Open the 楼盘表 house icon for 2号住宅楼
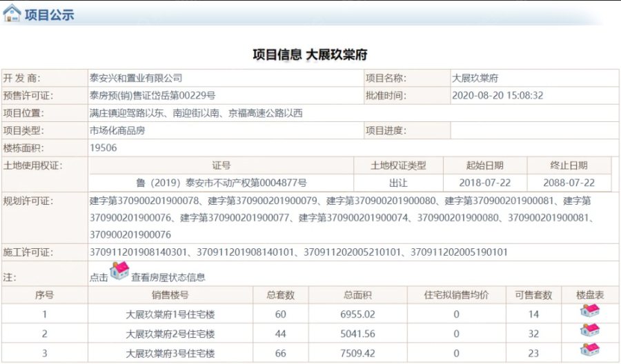Viewport: 621px width, 364px height. point(590,330)
